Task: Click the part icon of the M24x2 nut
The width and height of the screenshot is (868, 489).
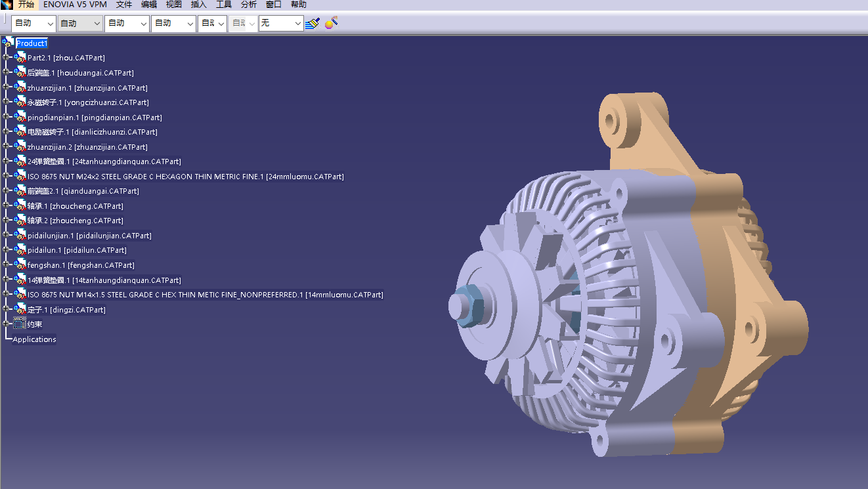Action: point(20,176)
